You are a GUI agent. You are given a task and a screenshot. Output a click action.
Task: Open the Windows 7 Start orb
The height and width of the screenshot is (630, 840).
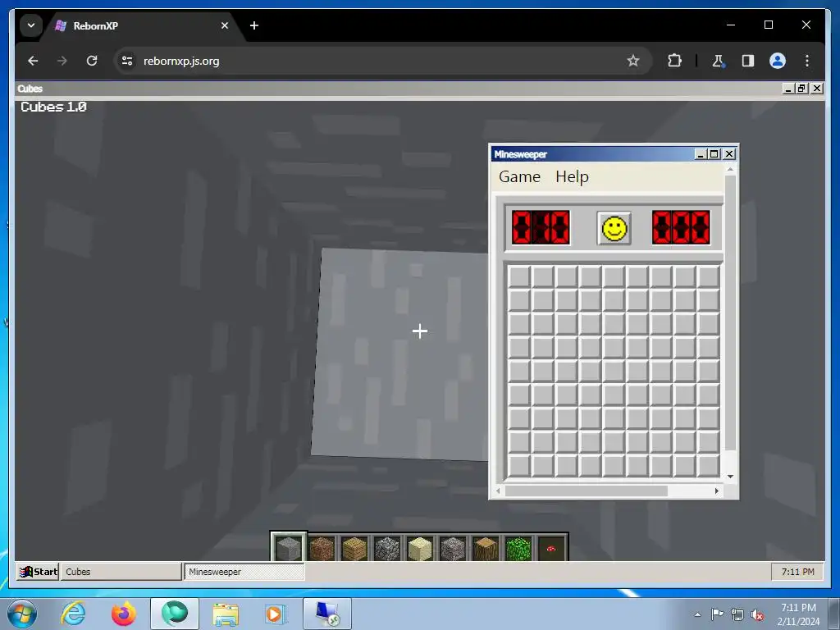pyautogui.click(x=22, y=614)
